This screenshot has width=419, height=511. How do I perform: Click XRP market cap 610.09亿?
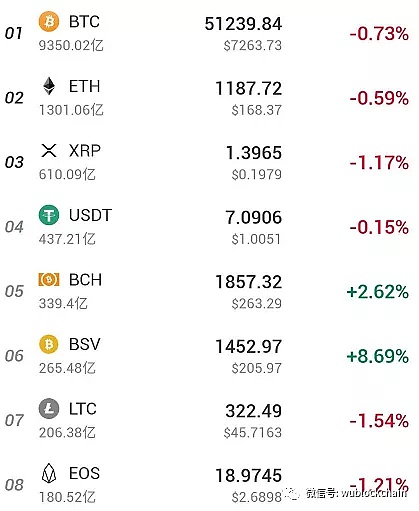click(67, 174)
